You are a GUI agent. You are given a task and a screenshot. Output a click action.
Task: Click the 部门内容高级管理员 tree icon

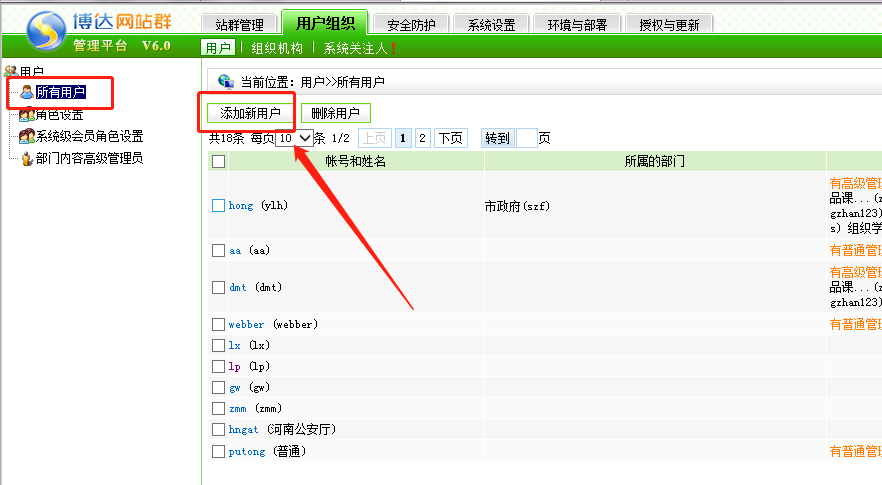click(27, 158)
